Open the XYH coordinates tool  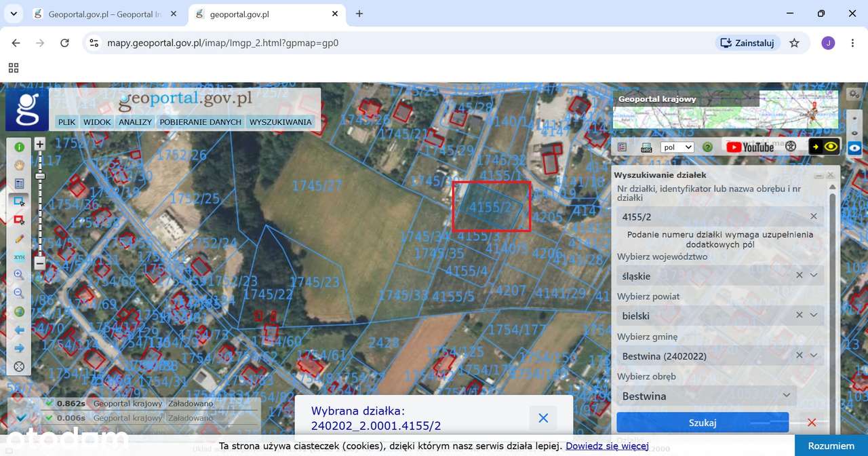[19, 256]
